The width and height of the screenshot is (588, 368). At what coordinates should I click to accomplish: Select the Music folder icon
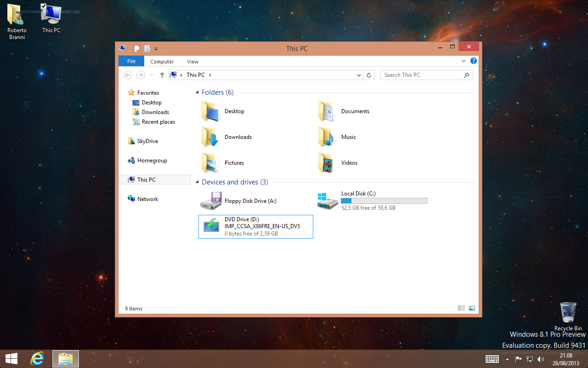(327, 137)
